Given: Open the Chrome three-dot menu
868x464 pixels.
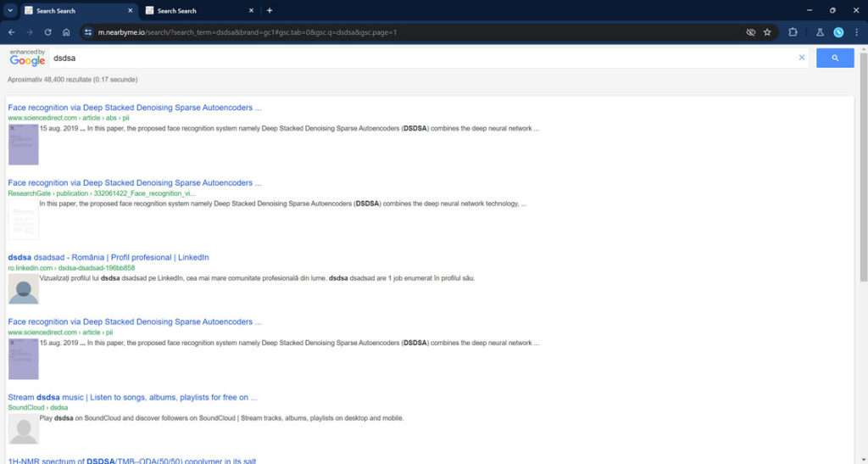Looking at the screenshot, I should pos(856,32).
